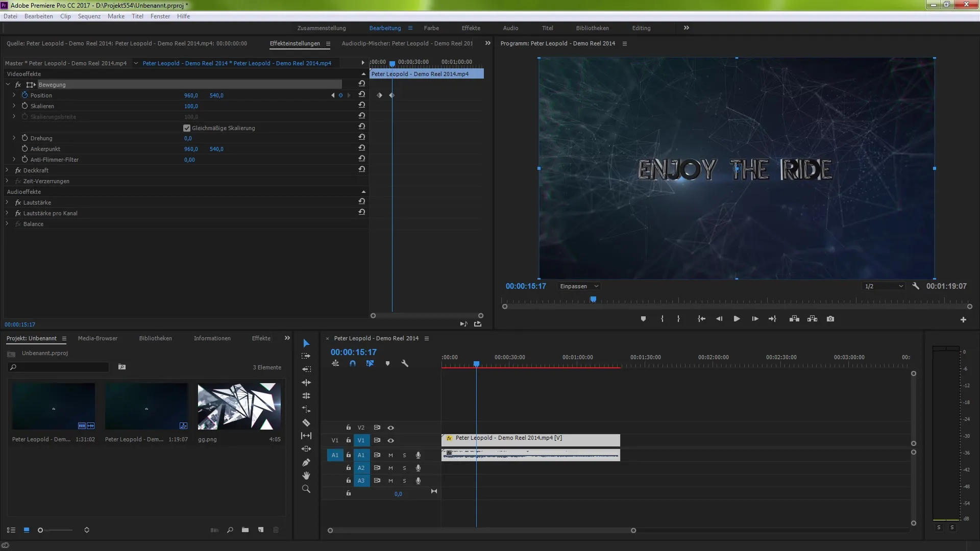The width and height of the screenshot is (980, 551).
Task: Create new bin in project panel
Action: coord(245,530)
